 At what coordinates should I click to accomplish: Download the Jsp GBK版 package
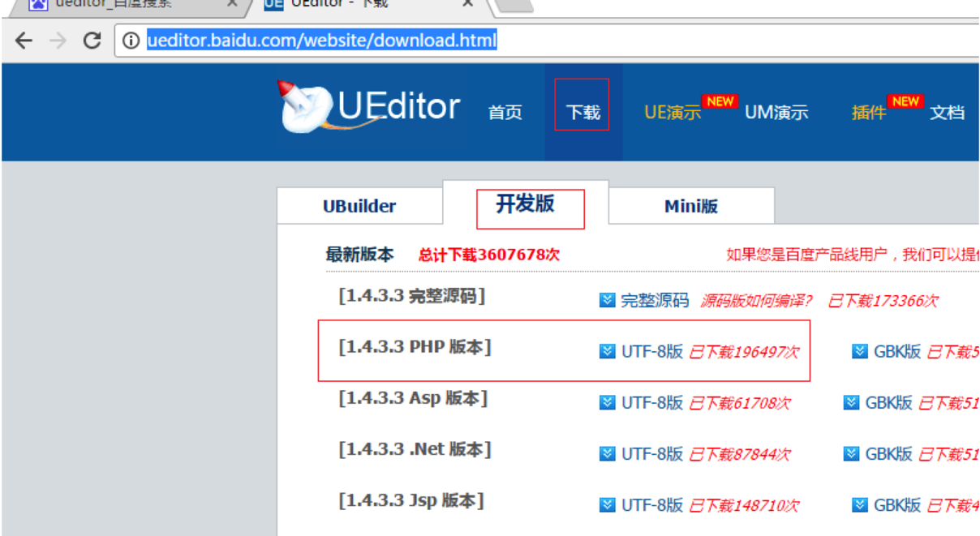[x=897, y=505]
